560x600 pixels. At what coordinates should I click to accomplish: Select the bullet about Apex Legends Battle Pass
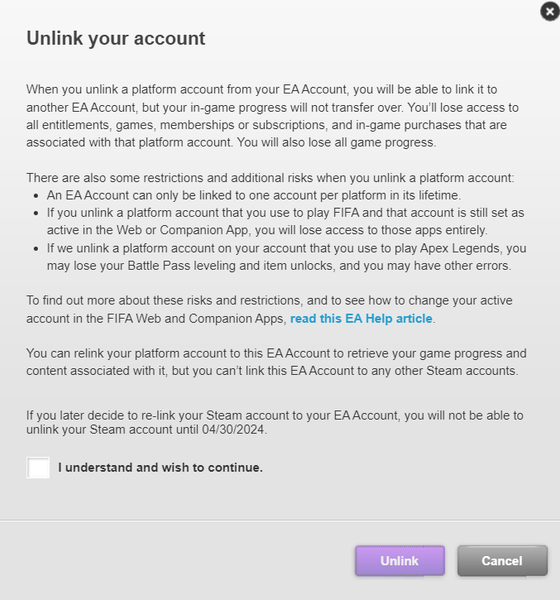tap(286, 257)
